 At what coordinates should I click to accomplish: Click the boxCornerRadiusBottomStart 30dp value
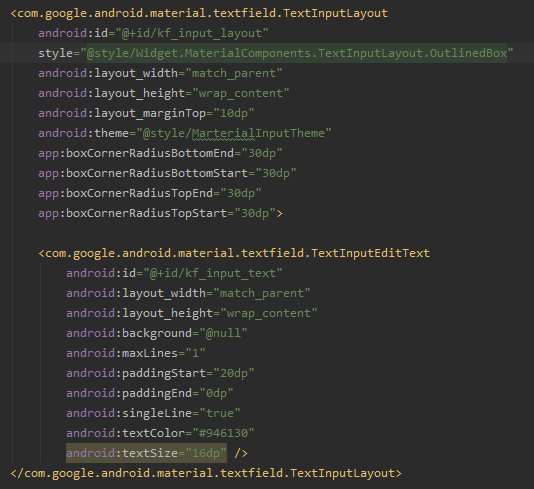[x=276, y=173]
